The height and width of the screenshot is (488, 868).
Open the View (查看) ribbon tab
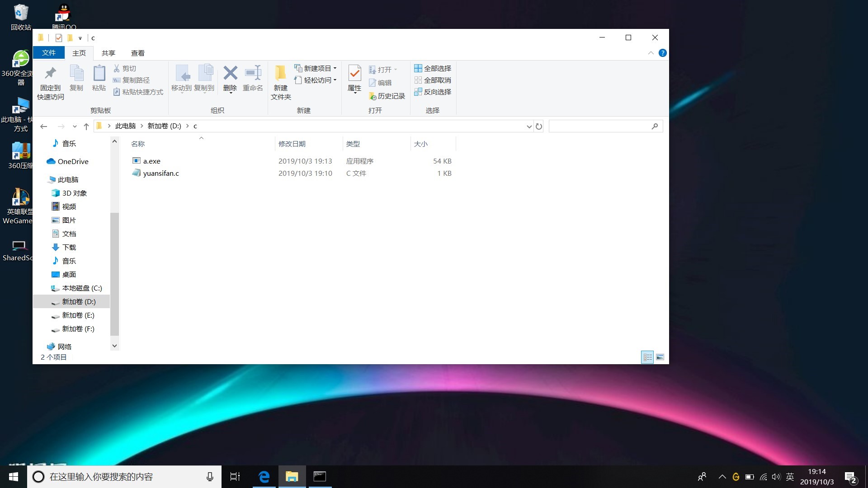pos(137,53)
